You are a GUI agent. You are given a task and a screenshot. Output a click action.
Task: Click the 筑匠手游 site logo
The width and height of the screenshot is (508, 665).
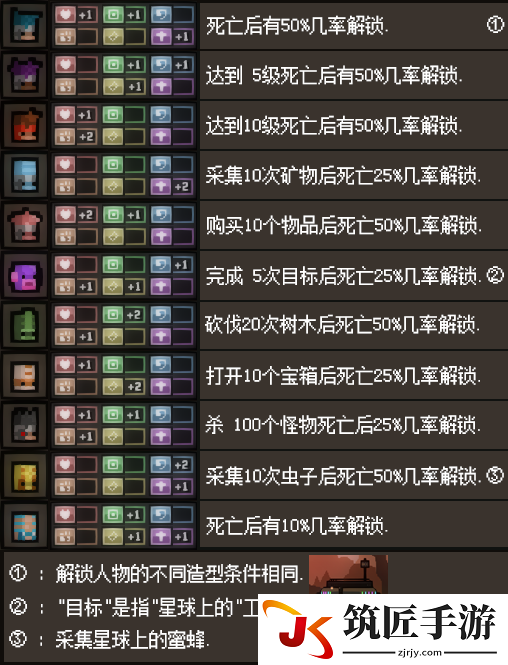click(x=383, y=629)
